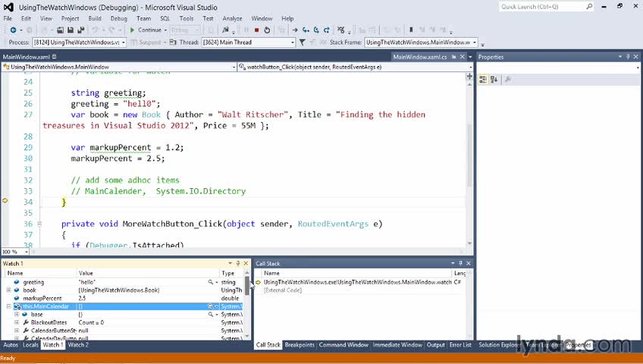This screenshot has width=643, height=364.
Task: Click the Step Over icon
Action: click(x=316, y=30)
